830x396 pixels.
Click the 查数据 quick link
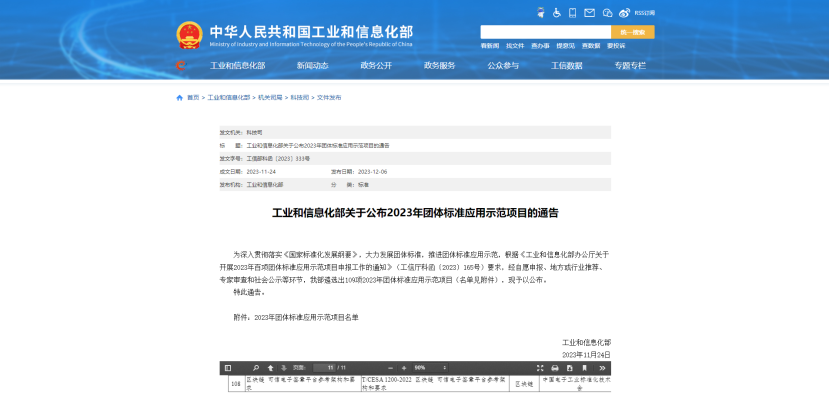pyautogui.click(x=591, y=46)
